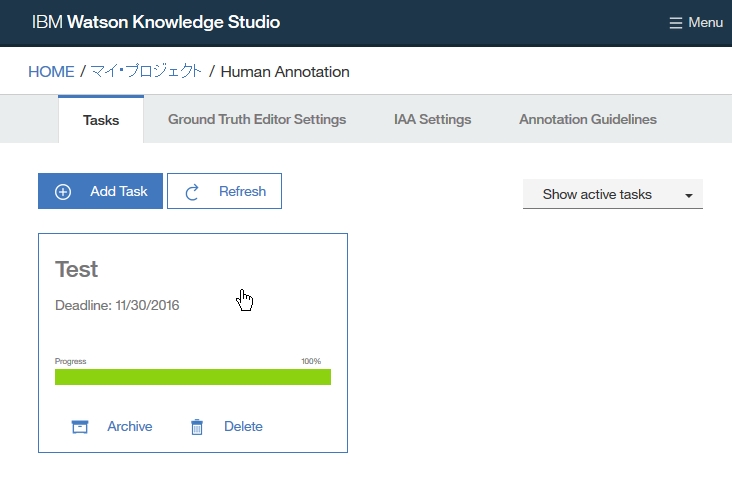Viewport: 732px width, 478px height.
Task: Click the Archive link on Test task
Action: [129, 427]
